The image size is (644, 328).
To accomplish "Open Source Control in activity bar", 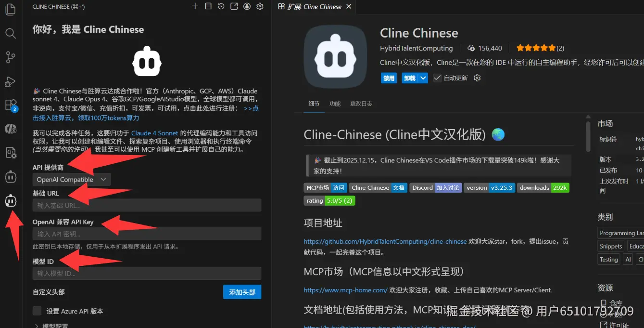I will tap(10, 57).
